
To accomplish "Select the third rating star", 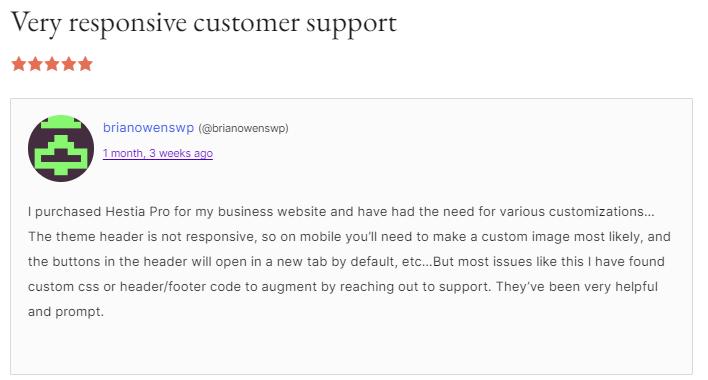I will click(x=52, y=64).
